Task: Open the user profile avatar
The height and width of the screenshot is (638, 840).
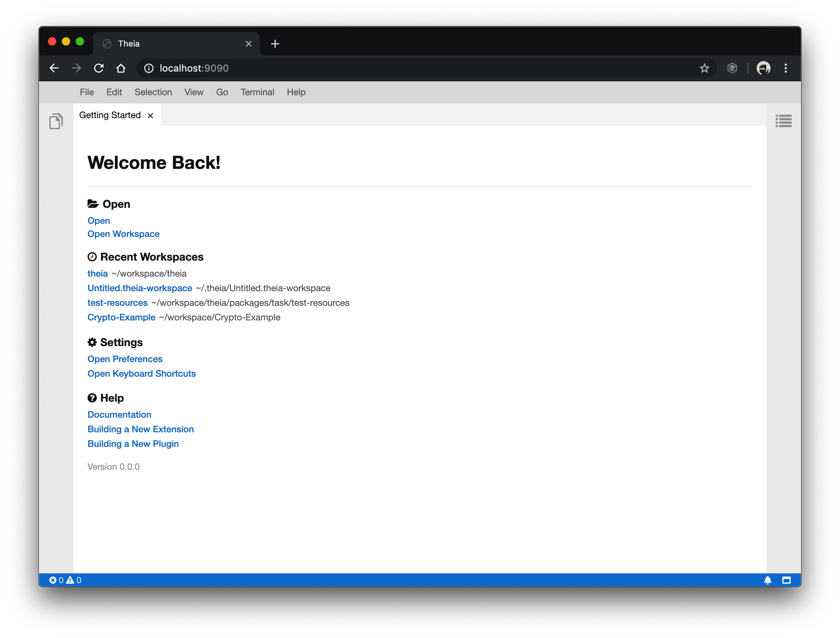Action: (x=763, y=68)
